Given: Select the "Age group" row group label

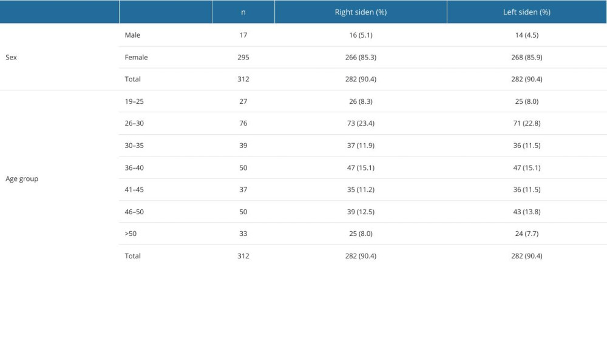Looking at the screenshot, I should 22,179.
